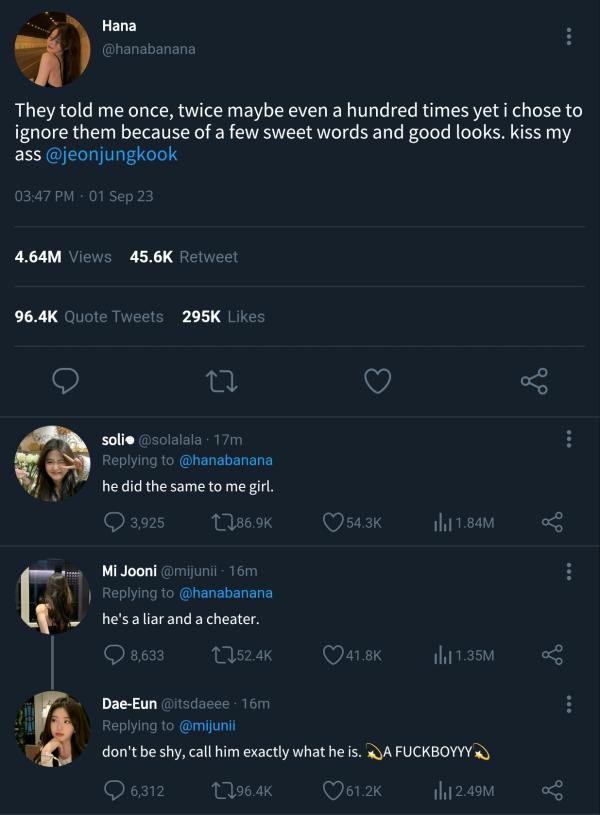View analytics on Dae-Eun's reply

point(443,790)
